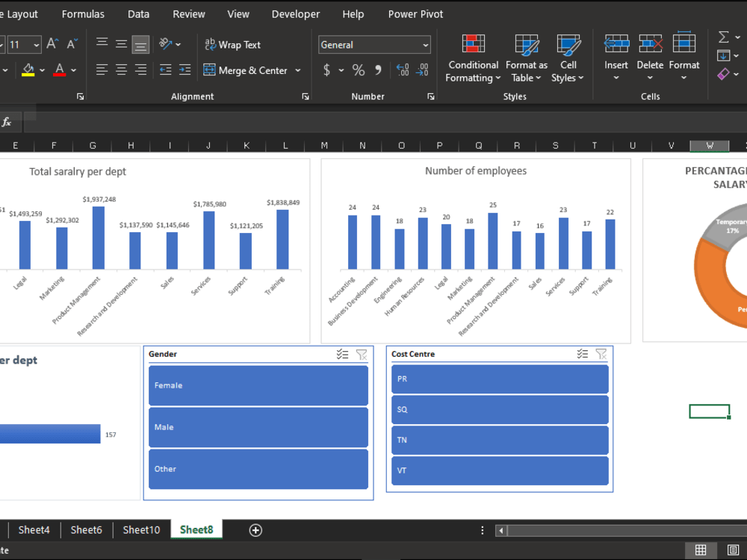Enable multi-select in Cost Centre slicer
Viewport: 747px width, 560px height.
click(x=582, y=354)
